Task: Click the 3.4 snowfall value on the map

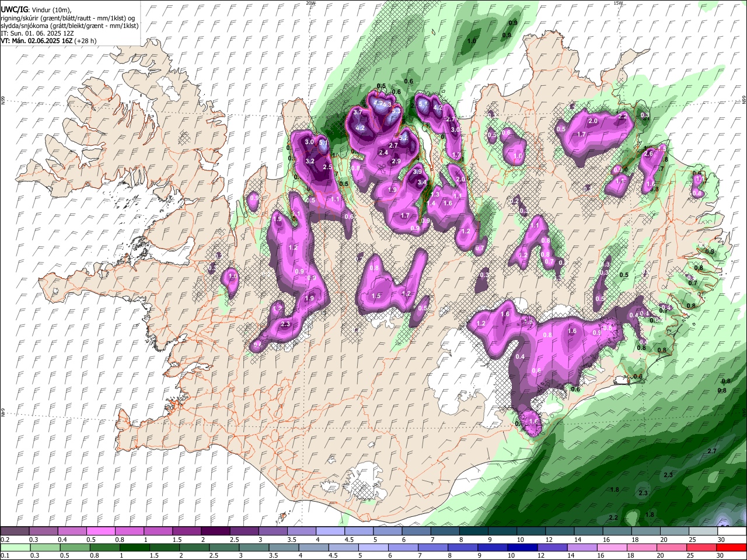Action: [422, 182]
